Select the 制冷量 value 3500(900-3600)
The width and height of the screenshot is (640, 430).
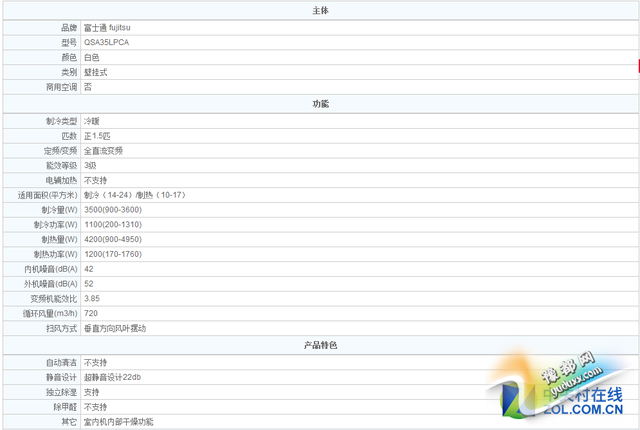tap(112, 210)
